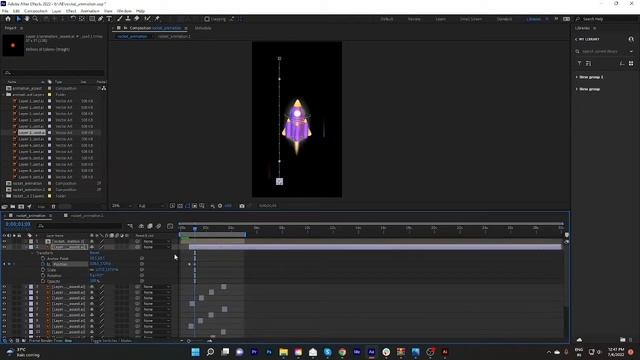Select the Type text tool
The image size is (640, 360).
pos(109,19)
